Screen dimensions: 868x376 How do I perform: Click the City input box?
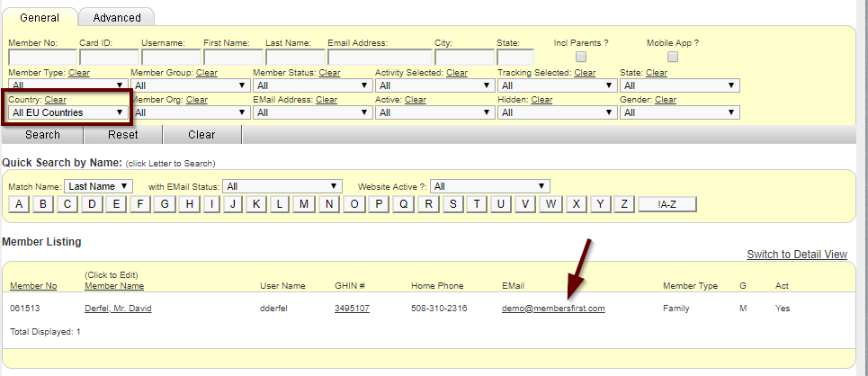point(464,57)
